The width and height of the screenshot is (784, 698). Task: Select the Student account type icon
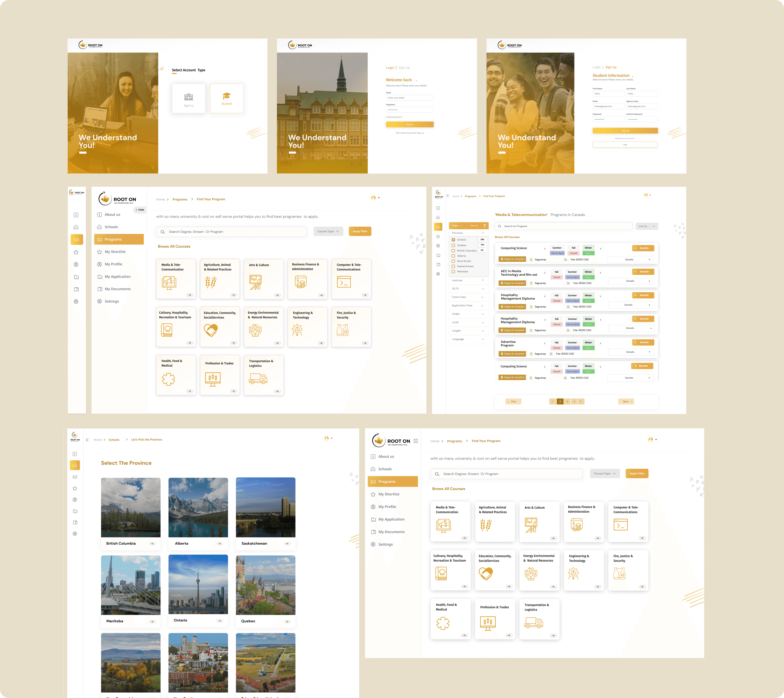227,95
